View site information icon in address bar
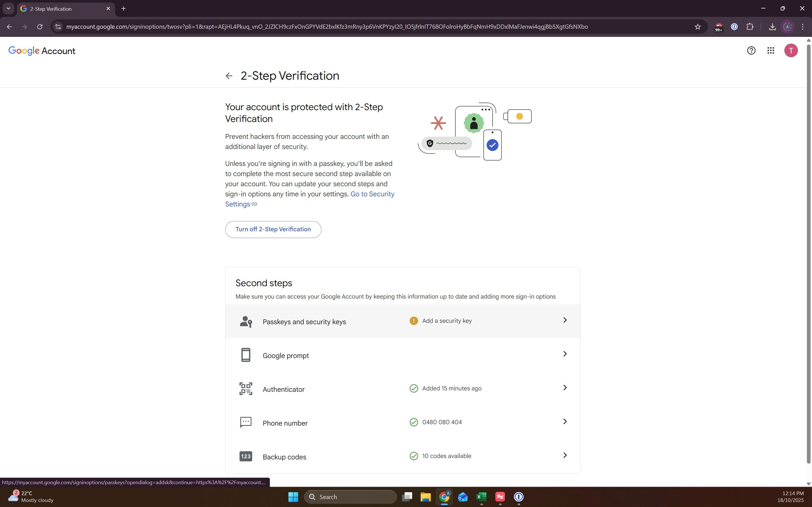The width and height of the screenshot is (812, 507). [58, 27]
